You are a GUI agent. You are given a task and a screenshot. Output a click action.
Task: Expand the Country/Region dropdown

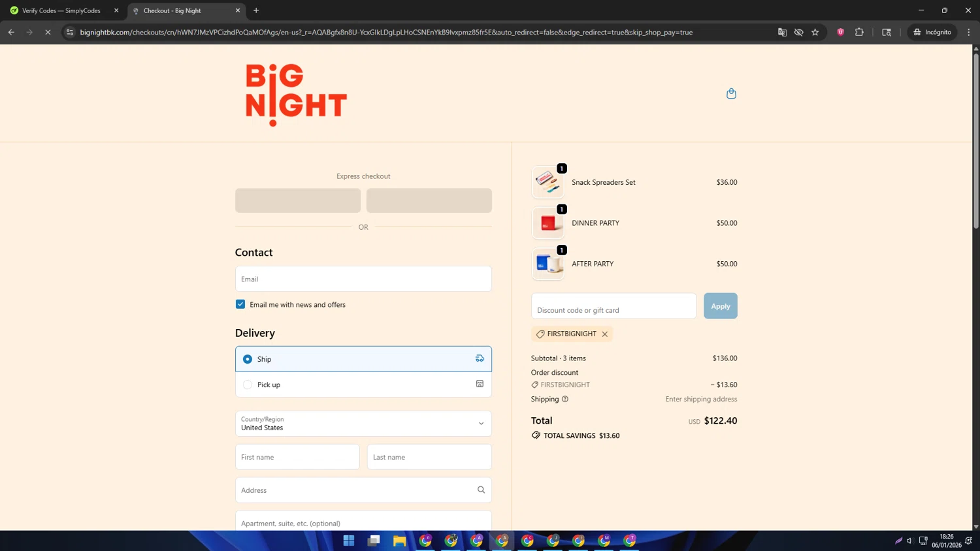(x=363, y=424)
